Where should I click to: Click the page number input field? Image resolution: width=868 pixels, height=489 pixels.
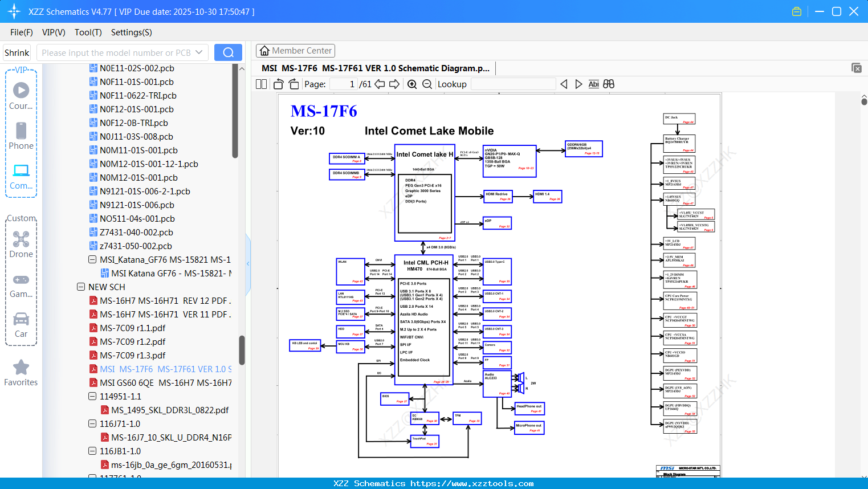click(x=343, y=84)
